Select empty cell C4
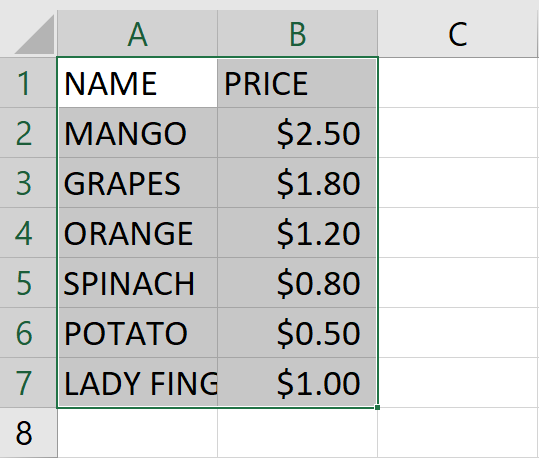Screen dimensions: 539x458 (x=458, y=232)
